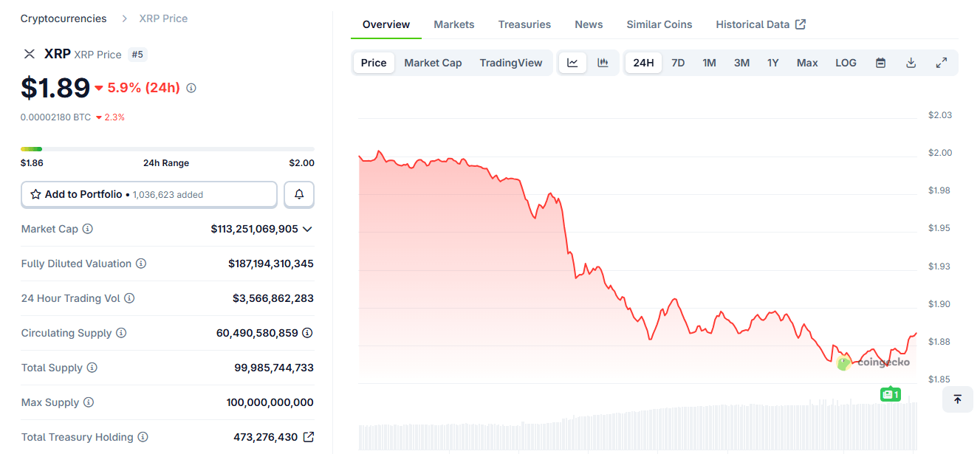The image size is (980, 454).
Task: Open the calendar date-range icon
Action: click(x=881, y=63)
